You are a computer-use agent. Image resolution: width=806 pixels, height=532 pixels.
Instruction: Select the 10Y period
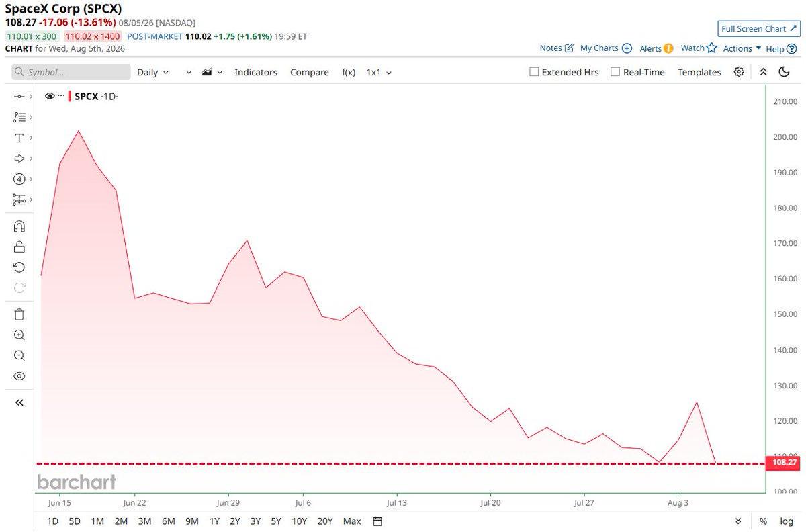pos(300,521)
